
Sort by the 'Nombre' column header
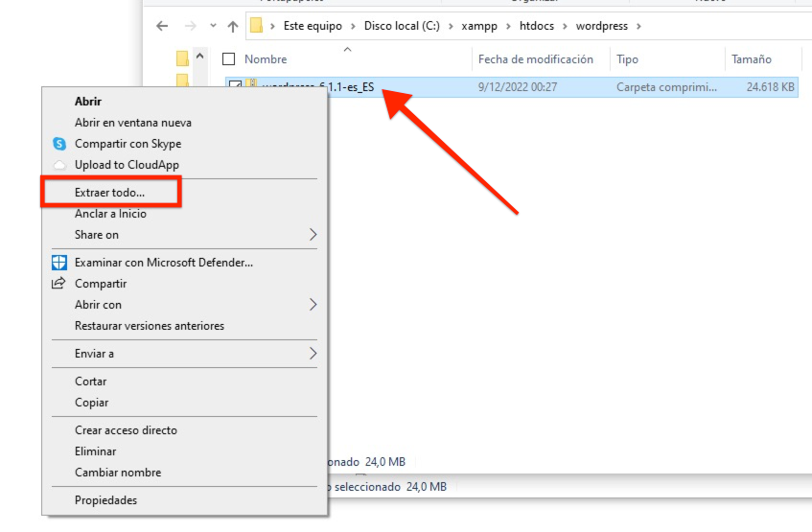click(x=266, y=59)
